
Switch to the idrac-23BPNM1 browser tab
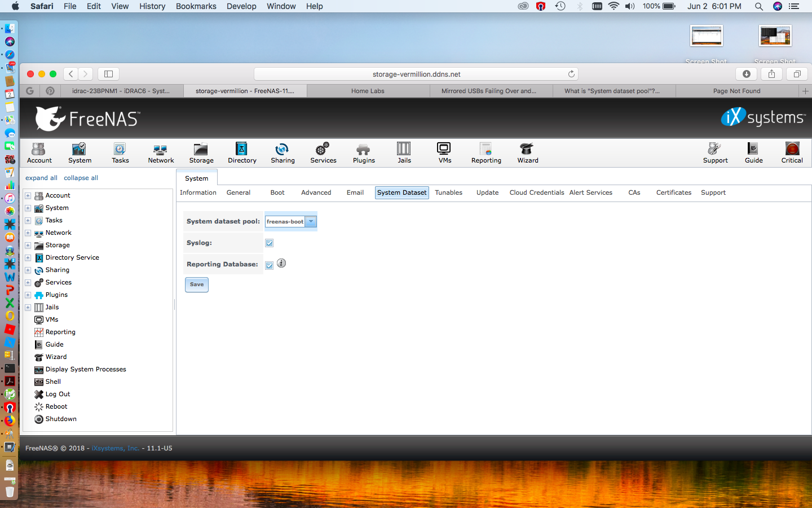pos(121,91)
